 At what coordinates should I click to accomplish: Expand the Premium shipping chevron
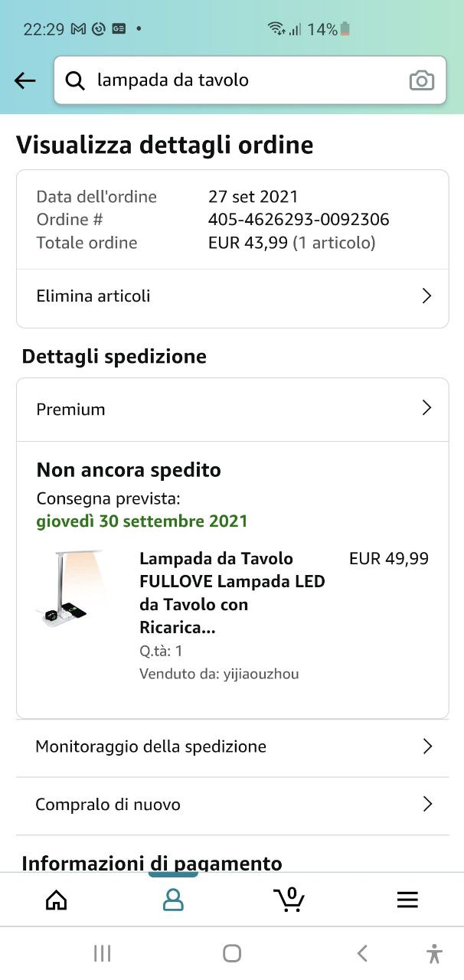tap(427, 408)
